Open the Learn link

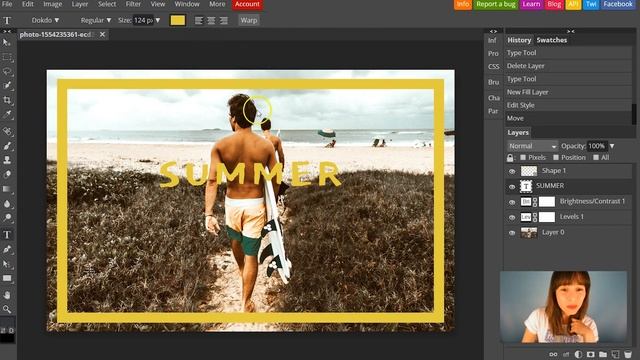coord(531,4)
